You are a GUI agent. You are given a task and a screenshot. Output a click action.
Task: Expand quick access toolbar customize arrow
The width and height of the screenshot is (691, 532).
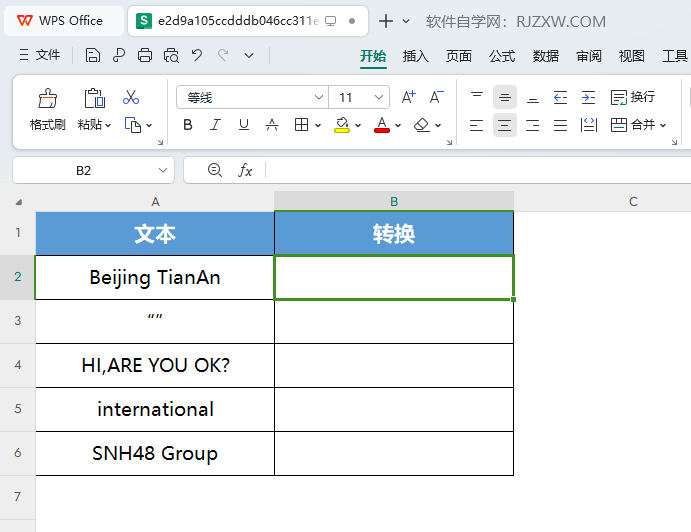(x=249, y=56)
